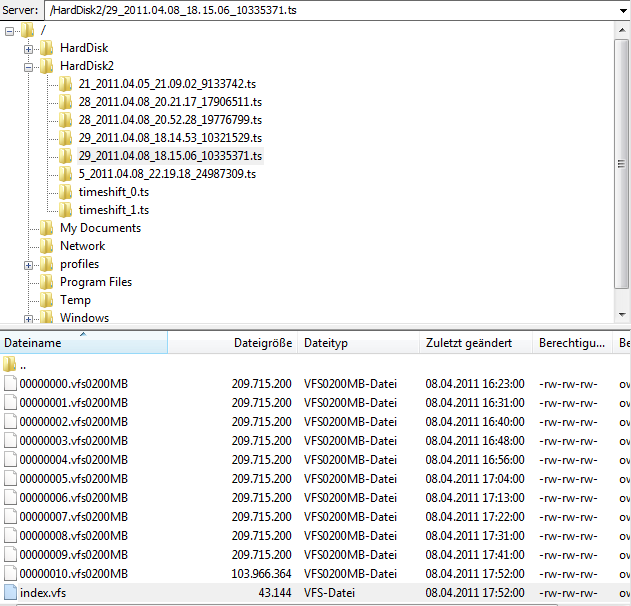This screenshot has width=631, height=606.
Task: Select the My Documents folder
Action: [x=101, y=228]
